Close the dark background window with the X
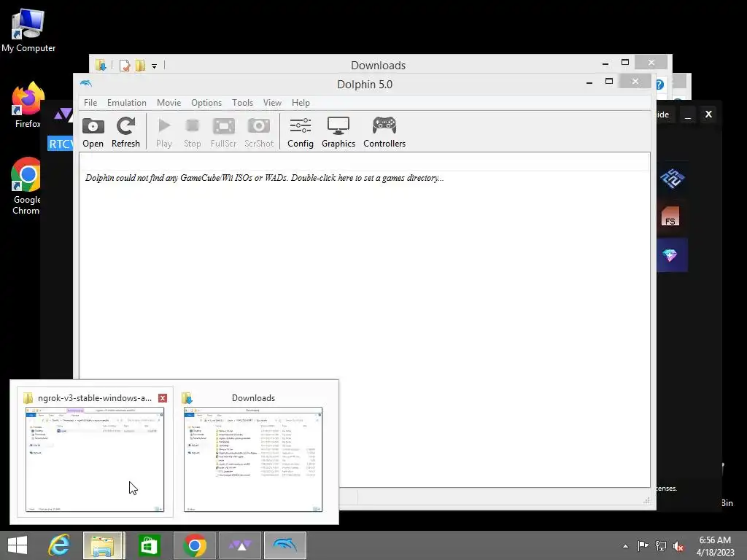 [708, 114]
